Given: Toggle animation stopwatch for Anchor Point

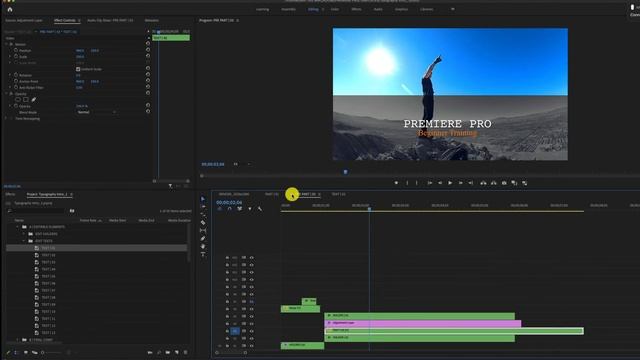Looking at the screenshot, I should click(x=16, y=81).
